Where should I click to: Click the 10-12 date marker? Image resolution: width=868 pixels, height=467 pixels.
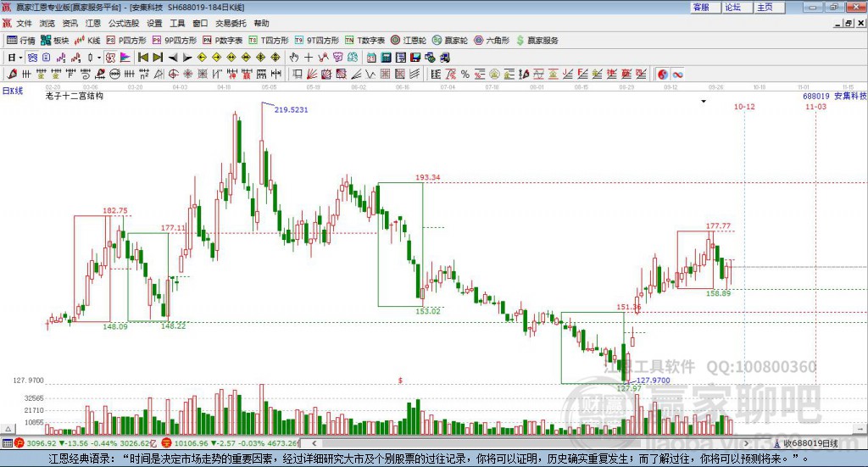click(x=744, y=107)
